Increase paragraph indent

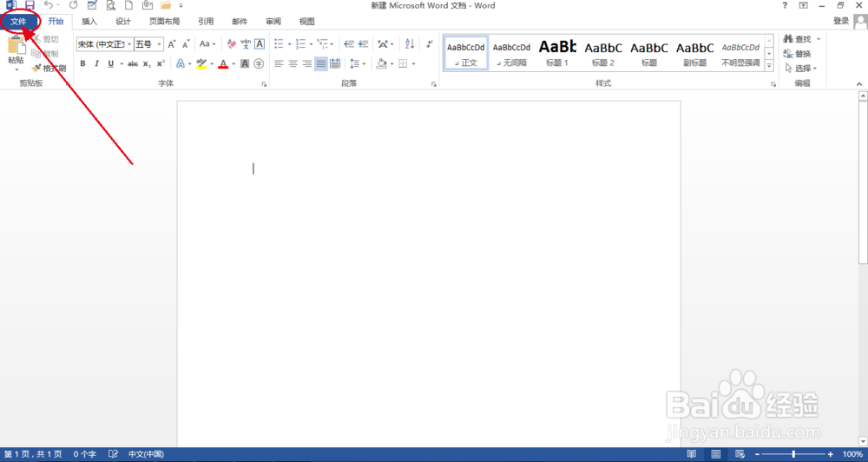click(x=363, y=43)
